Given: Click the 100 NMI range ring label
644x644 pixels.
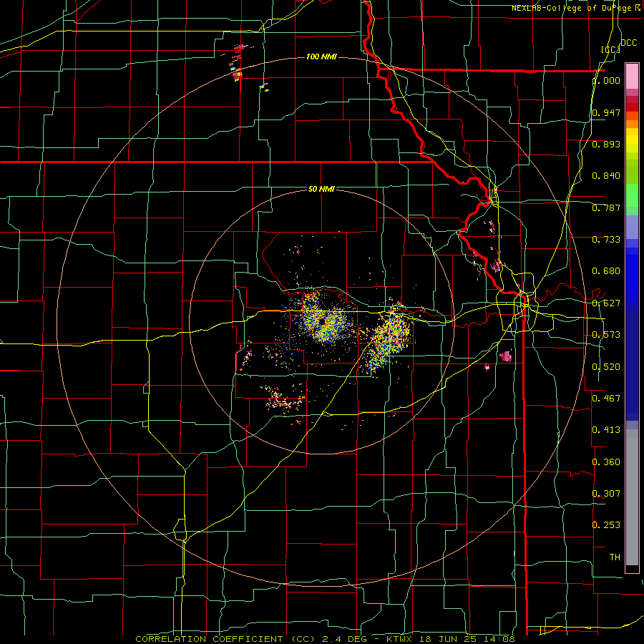Looking at the screenshot, I should tap(321, 57).
